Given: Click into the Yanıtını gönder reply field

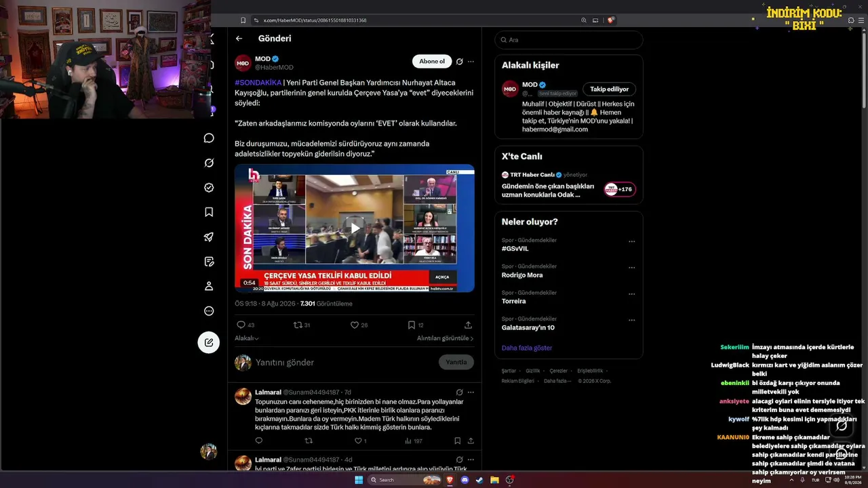Looking at the screenshot, I should (344, 363).
